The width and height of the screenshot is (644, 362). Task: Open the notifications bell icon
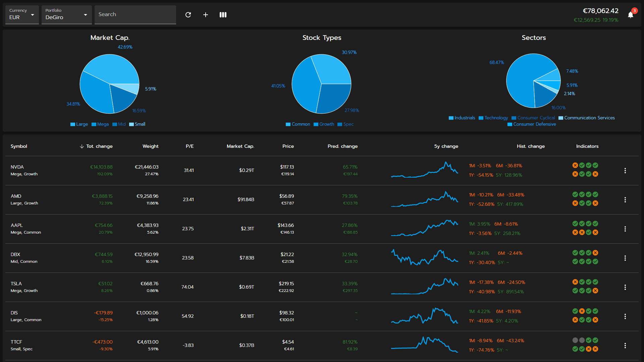631,15
